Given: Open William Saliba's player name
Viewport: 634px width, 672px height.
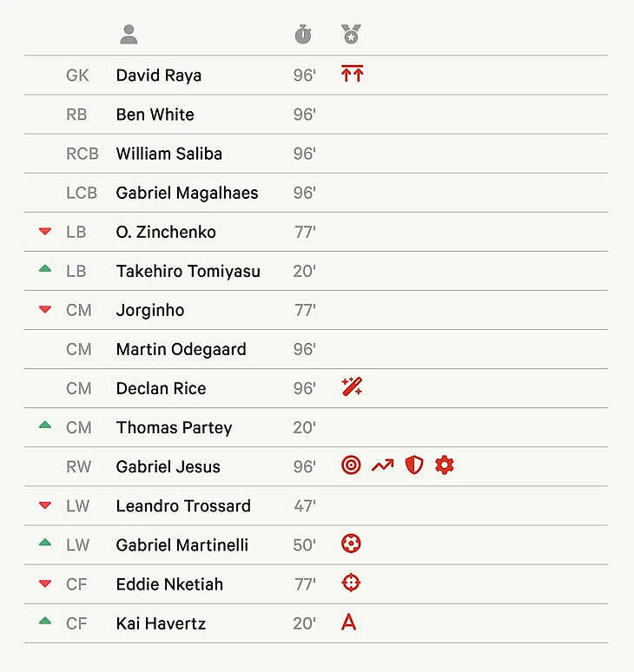Looking at the screenshot, I should coord(168,154).
